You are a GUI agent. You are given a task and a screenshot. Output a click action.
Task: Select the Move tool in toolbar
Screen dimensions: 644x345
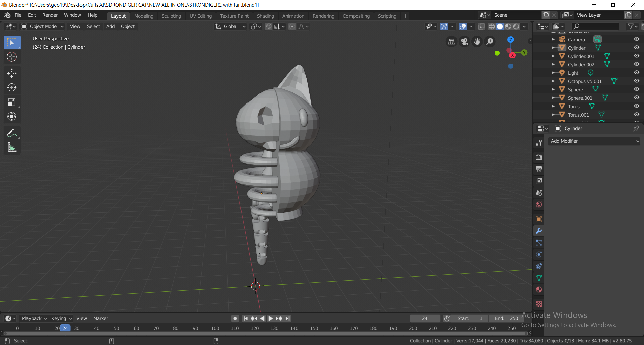pos(12,73)
